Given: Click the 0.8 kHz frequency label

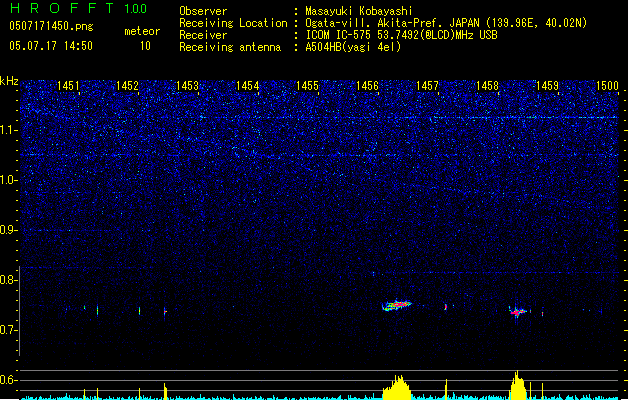Looking at the screenshot, I should [8, 280].
